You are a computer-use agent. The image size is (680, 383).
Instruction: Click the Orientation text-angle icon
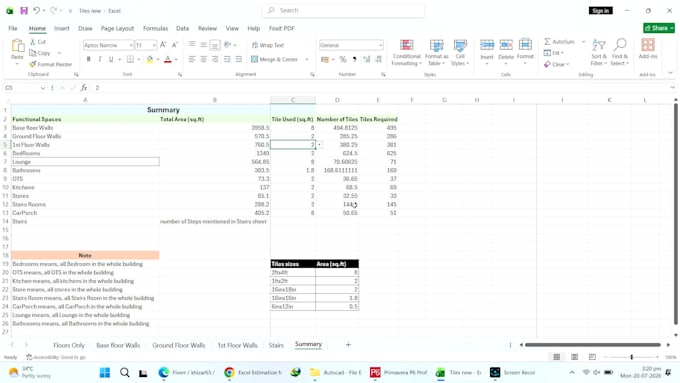coord(228,45)
